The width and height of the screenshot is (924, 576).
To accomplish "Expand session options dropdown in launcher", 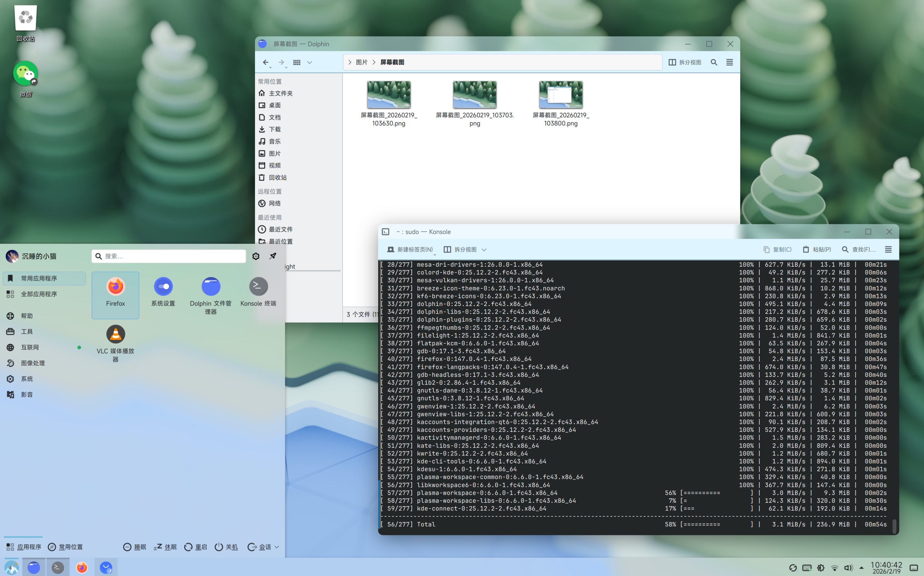I will click(x=277, y=547).
